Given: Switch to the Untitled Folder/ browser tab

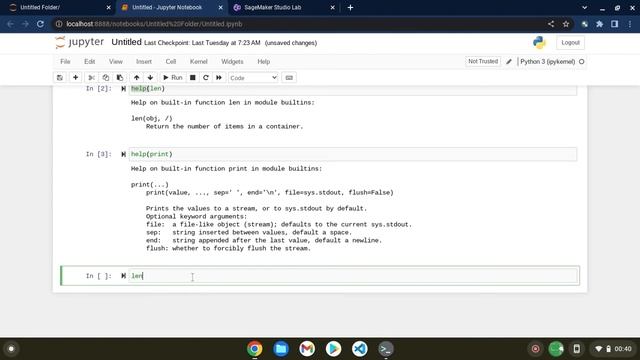Looking at the screenshot, I should (x=60, y=7).
